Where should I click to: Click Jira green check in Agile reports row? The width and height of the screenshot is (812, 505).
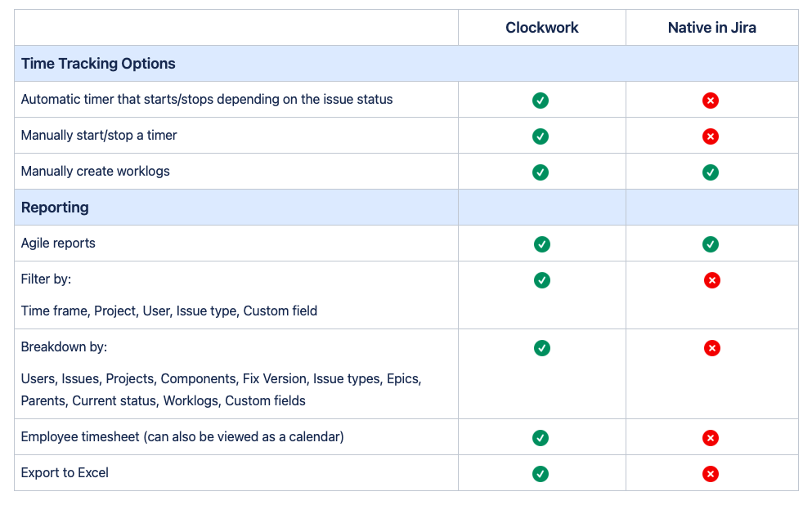710,244
